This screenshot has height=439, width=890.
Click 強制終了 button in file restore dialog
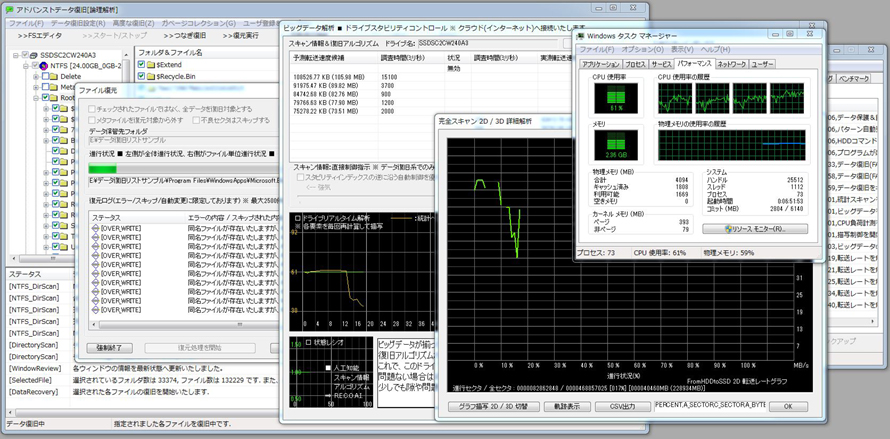coord(110,348)
